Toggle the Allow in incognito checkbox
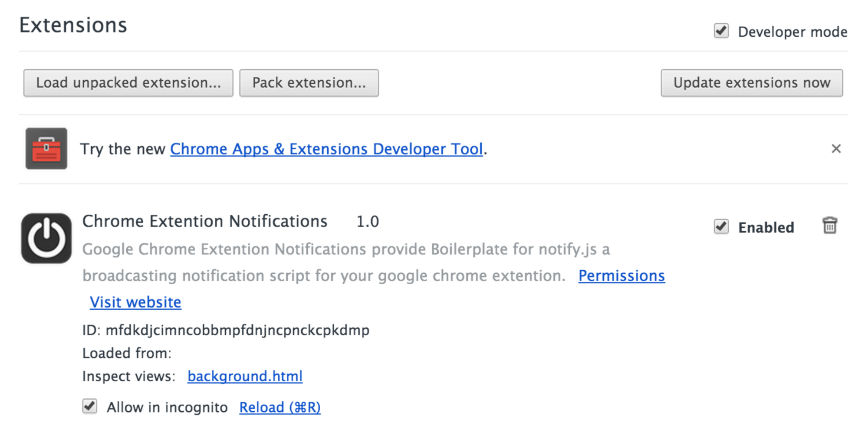868x426 pixels. click(x=90, y=406)
